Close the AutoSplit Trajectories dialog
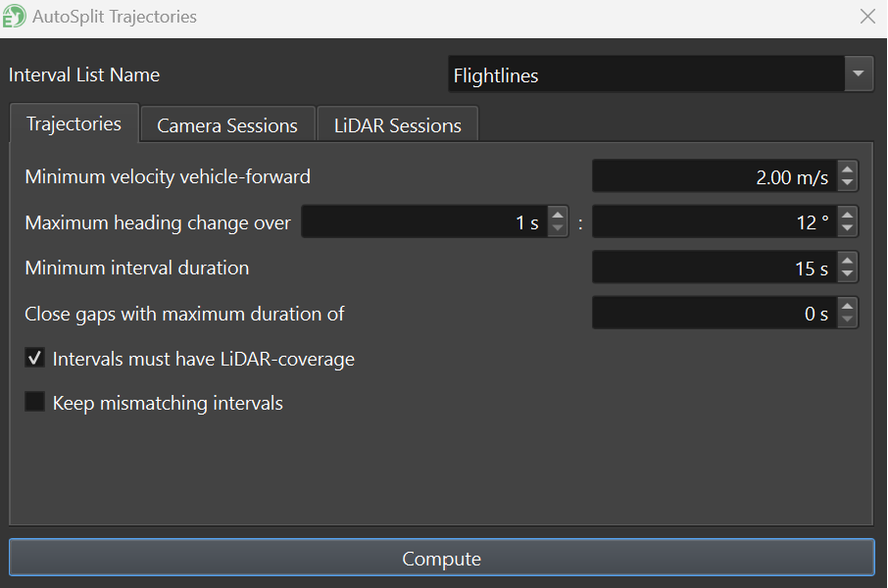This screenshot has height=588, width=888. tap(867, 17)
